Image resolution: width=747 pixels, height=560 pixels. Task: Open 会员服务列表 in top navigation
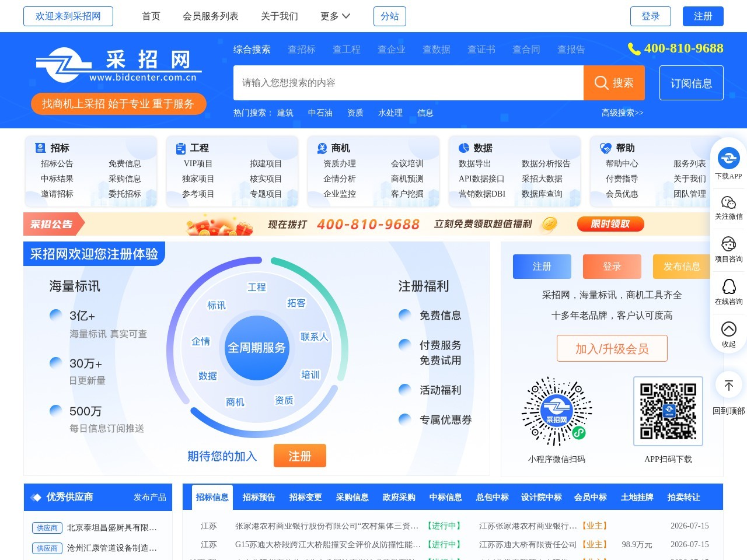(x=211, y=16)
